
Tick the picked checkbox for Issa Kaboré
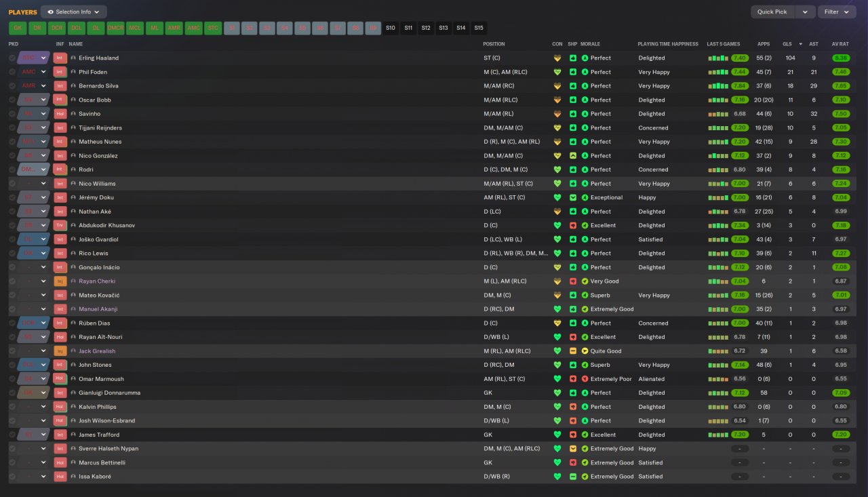[x=12, y=477]
